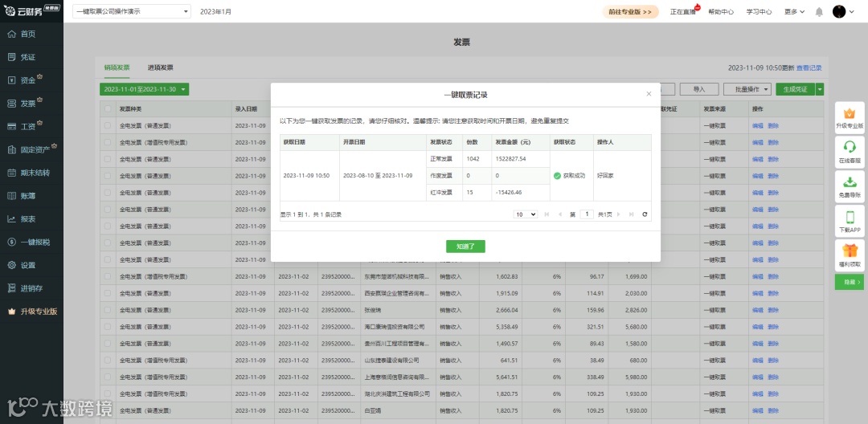
Task: Toggle the select-all checkbox in the invoice table header
Action: [108, 109]
